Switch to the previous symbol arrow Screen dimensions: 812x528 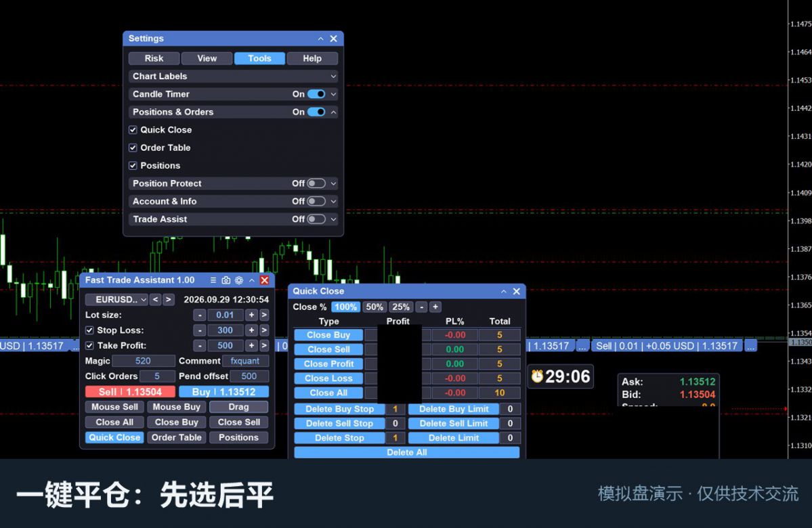[155, 300]
